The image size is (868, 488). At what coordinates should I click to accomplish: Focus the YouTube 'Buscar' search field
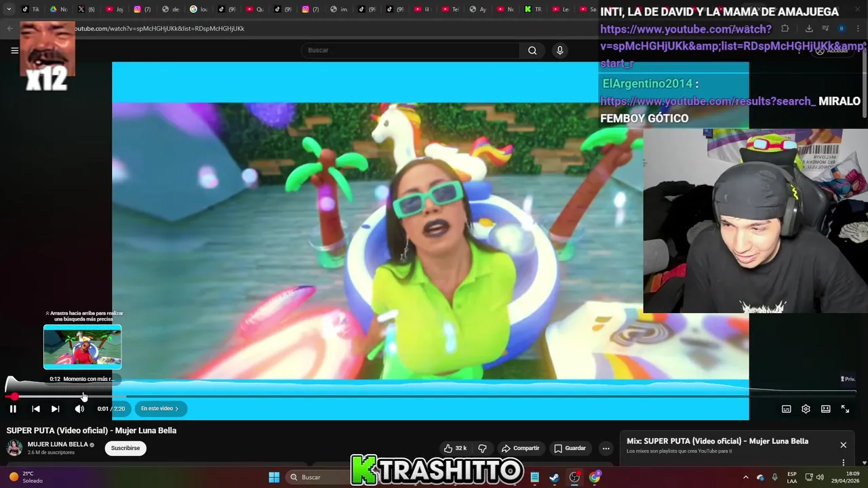pos(410,50)
